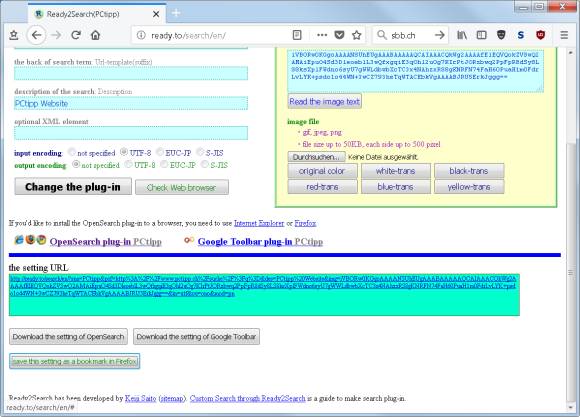Select input encoding EUC-JP
The height and width of the screenshot is (417, 580).
pyautogui.click(x=160, y=152)
